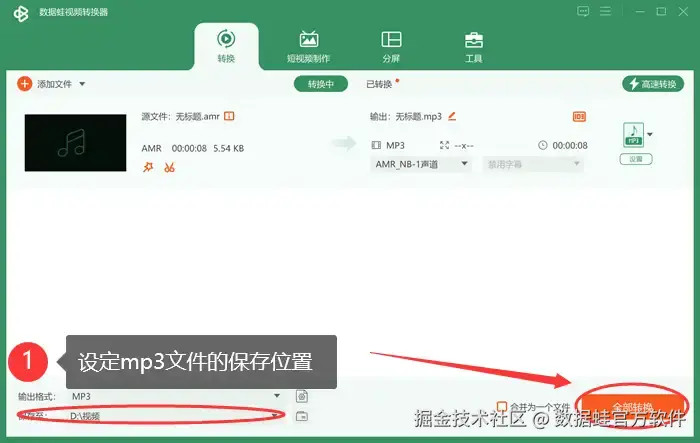Open the ID3 tag editor icon
The image size is (700, 443).
[579, 117]
